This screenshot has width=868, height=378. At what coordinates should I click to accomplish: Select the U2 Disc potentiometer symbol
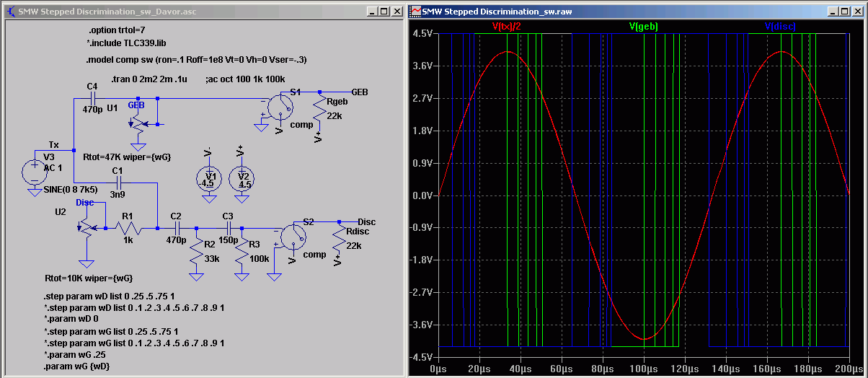[87, 227]
